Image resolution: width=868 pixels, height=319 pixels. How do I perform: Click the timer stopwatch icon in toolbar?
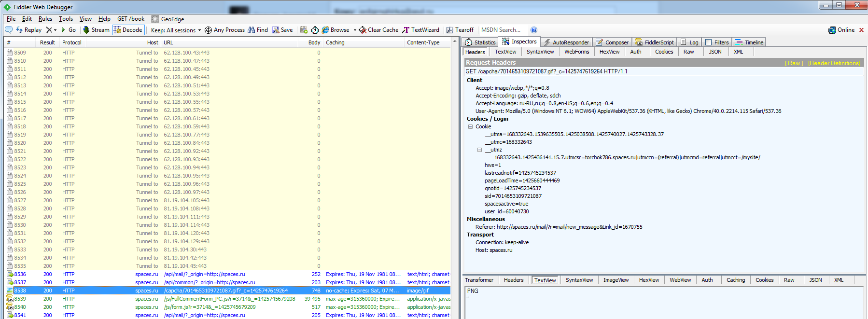[315, 30]
